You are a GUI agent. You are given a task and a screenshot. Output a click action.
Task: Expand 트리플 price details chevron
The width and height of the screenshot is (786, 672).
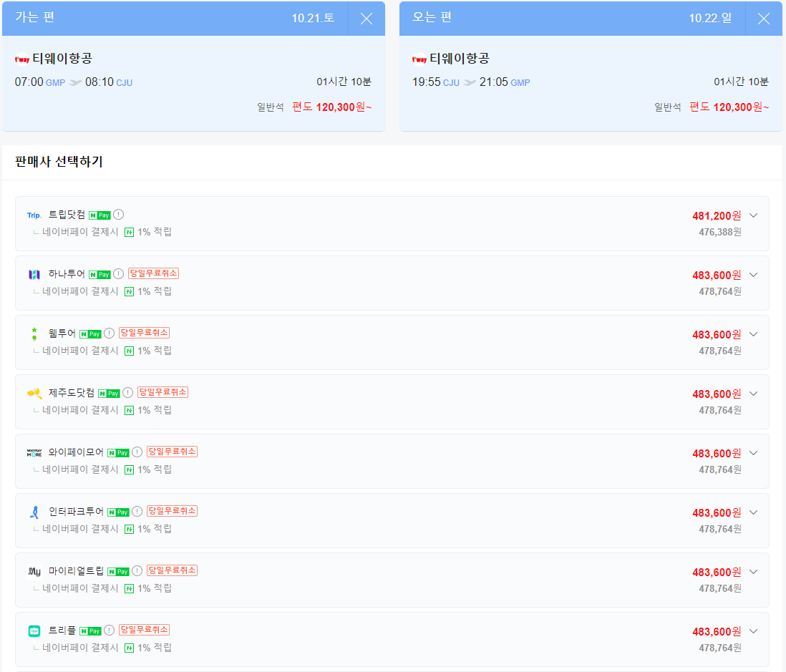[753, 631]
